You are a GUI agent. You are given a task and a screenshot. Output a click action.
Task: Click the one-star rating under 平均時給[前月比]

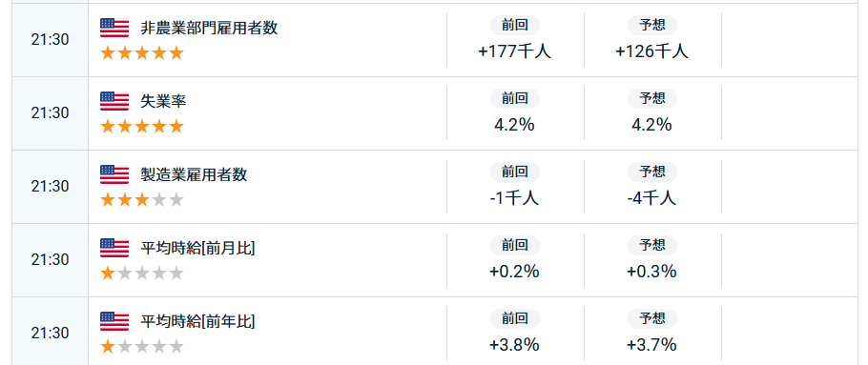tap(142, 274)
